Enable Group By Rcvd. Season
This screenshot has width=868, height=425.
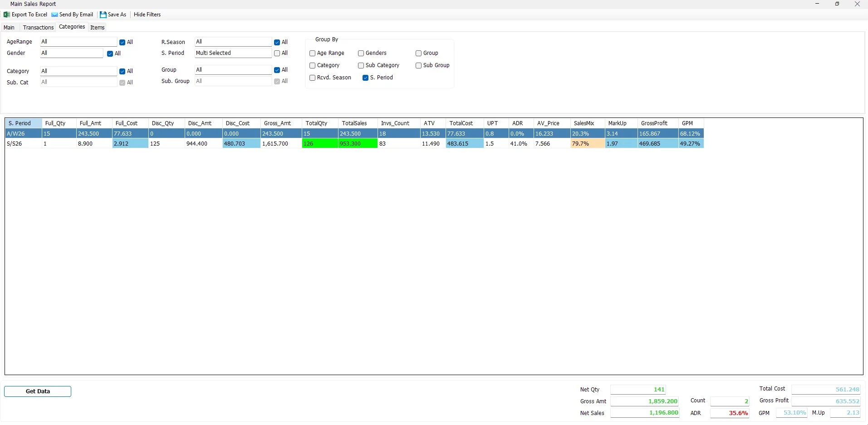pos(312,78)
